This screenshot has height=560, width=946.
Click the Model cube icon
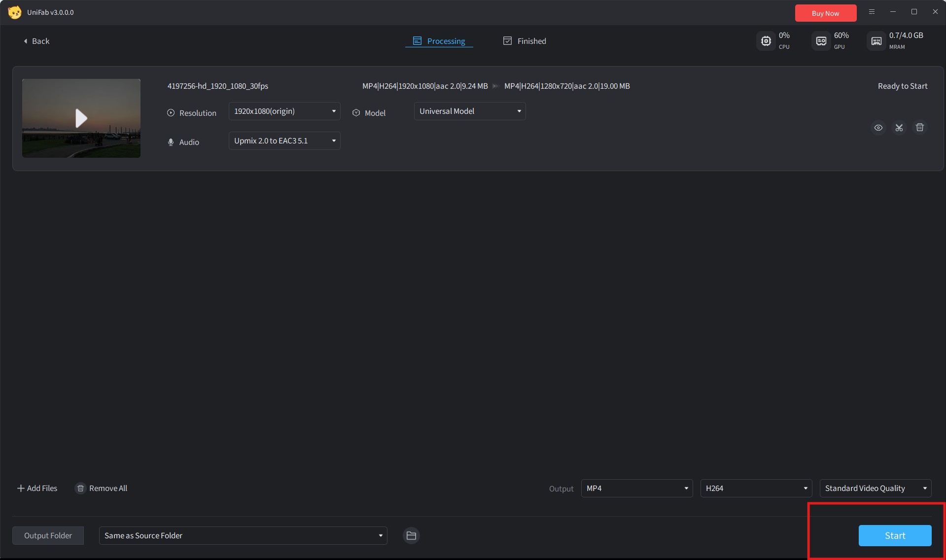pyautogui.click(x=356, y=113)
